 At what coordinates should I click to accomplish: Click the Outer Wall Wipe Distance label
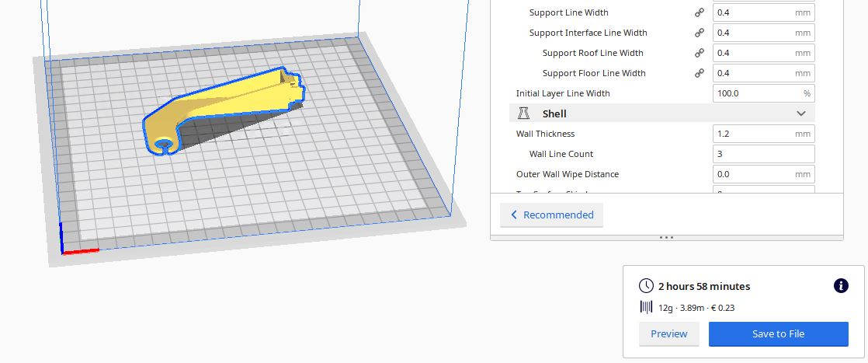[x=568, y=174]
